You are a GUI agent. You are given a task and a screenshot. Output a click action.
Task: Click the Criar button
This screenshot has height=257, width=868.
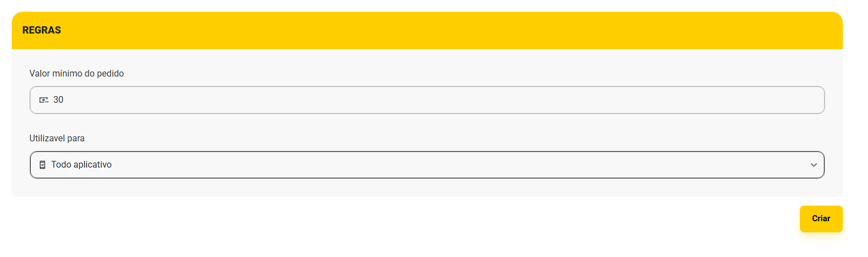(821, 218)
